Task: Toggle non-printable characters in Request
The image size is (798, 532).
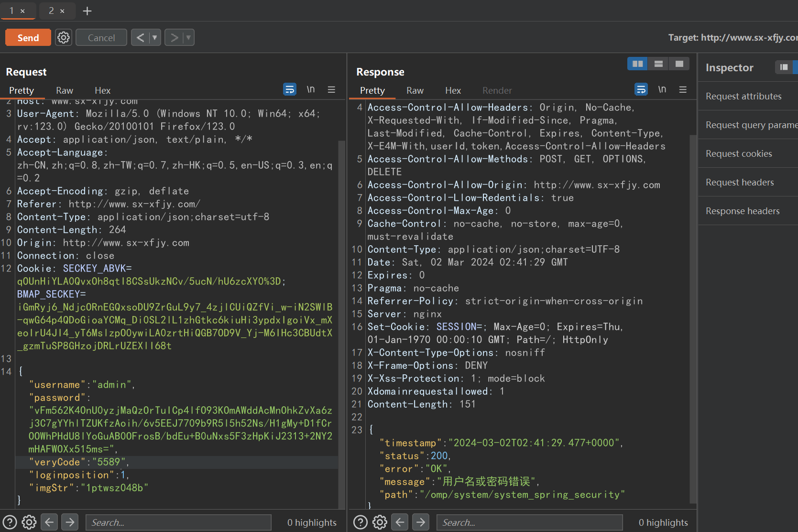Action: (311, 89)
